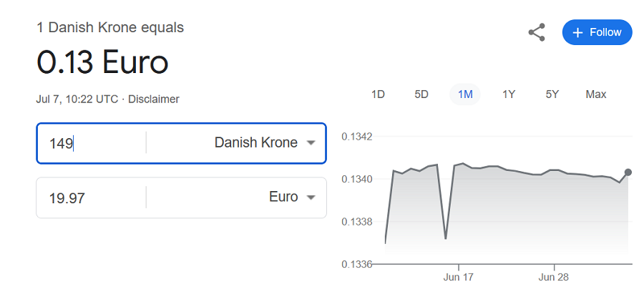Open the Disclaimer link
Viewport: 644px width, 297px height.
(154, 99)
